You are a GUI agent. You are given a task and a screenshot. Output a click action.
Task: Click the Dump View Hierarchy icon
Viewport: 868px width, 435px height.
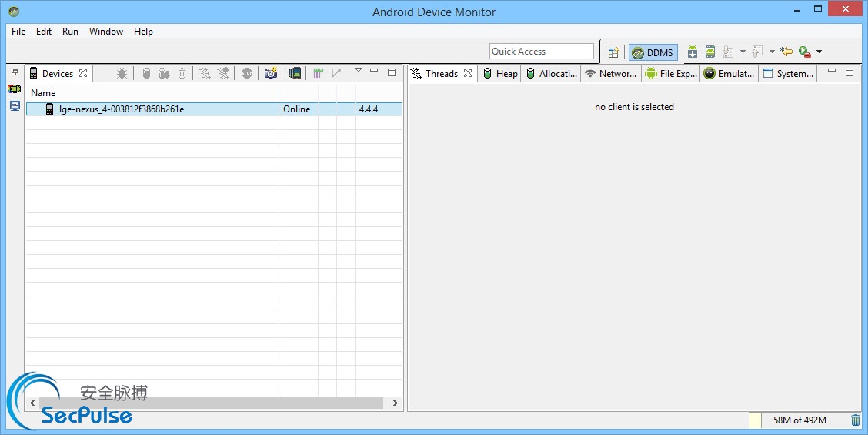click(295, 73)
